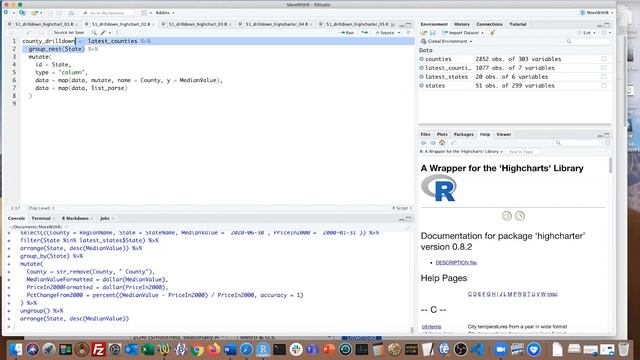This screenshot has height=360, width=640.
Task: Open the Addins dropdown menu
Action: click(164, 13)
